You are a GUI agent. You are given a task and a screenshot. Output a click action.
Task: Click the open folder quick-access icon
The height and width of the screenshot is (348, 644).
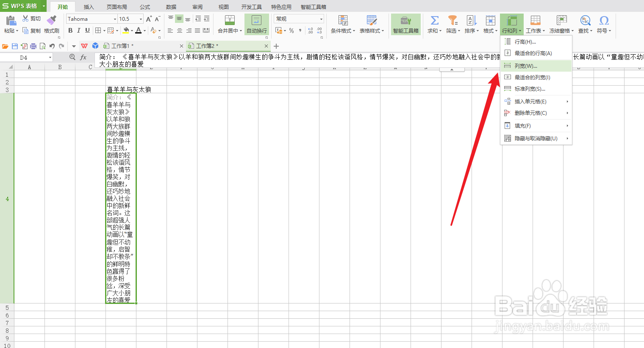click(5, 46)
